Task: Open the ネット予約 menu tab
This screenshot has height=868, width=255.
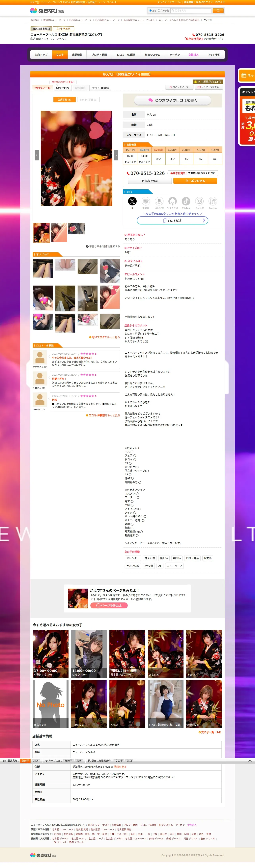Action: (x=214, y=55)
